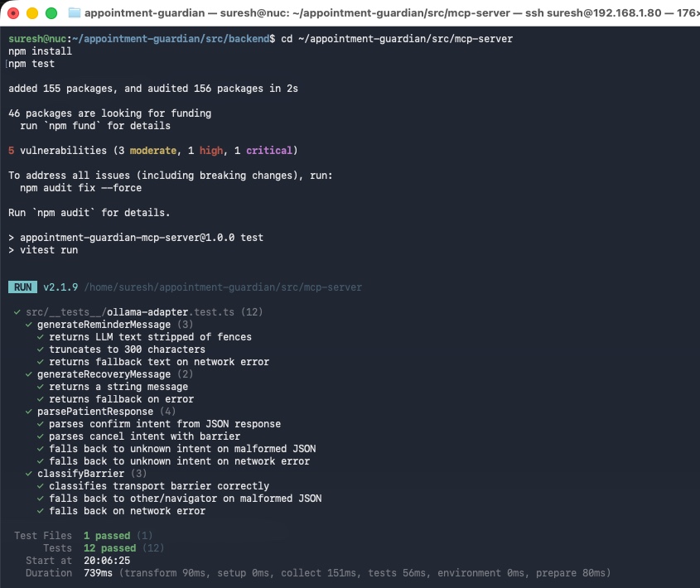The width and height of the screenshot is (700, 588).
Task: Click the 'parsePatientResponse (4)' suite line
Action: pos(106,412)
